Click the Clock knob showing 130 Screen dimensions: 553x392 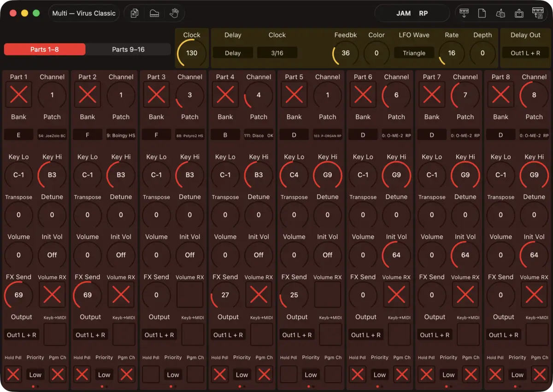click(x=192, y=53)
